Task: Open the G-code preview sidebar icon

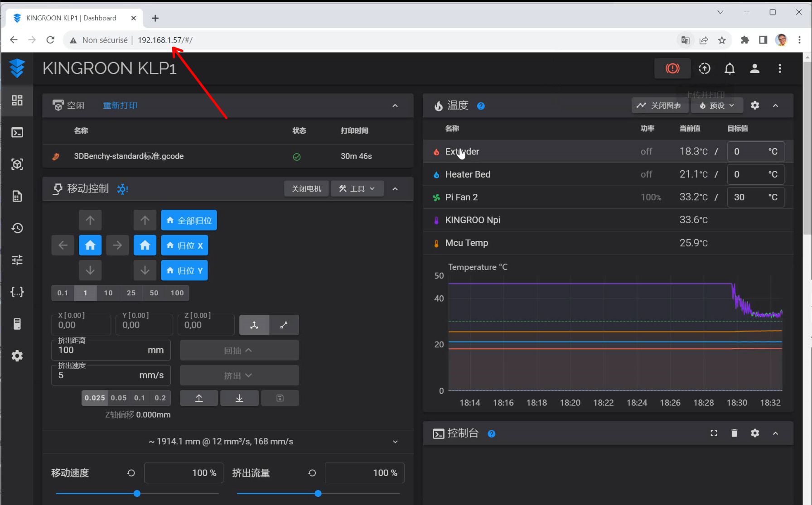Action: [x=17, y=164]
